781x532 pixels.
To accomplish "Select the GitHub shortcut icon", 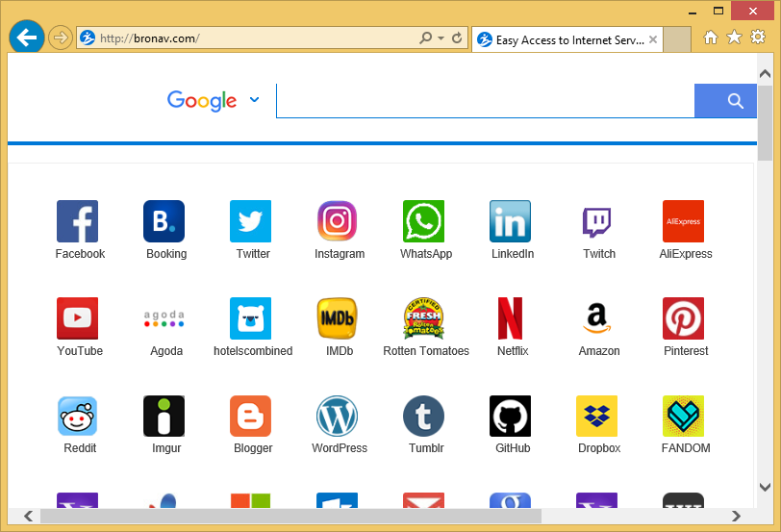I will coord(510,416).
